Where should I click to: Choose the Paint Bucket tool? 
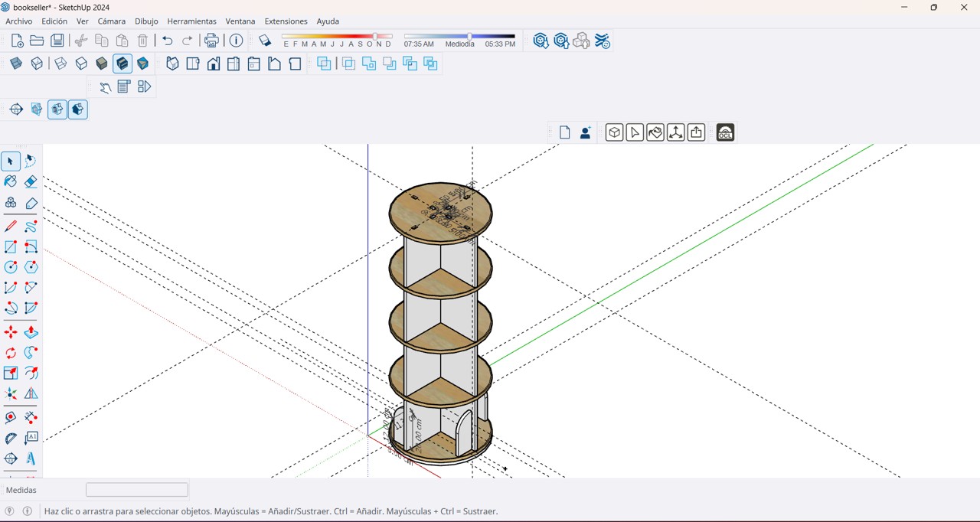[x=11, y=181]
